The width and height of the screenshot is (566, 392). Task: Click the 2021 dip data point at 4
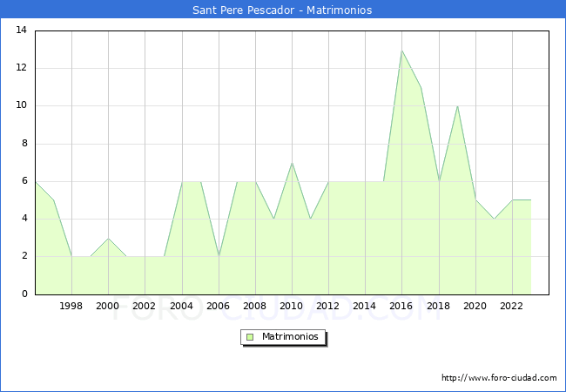point(494,219)
